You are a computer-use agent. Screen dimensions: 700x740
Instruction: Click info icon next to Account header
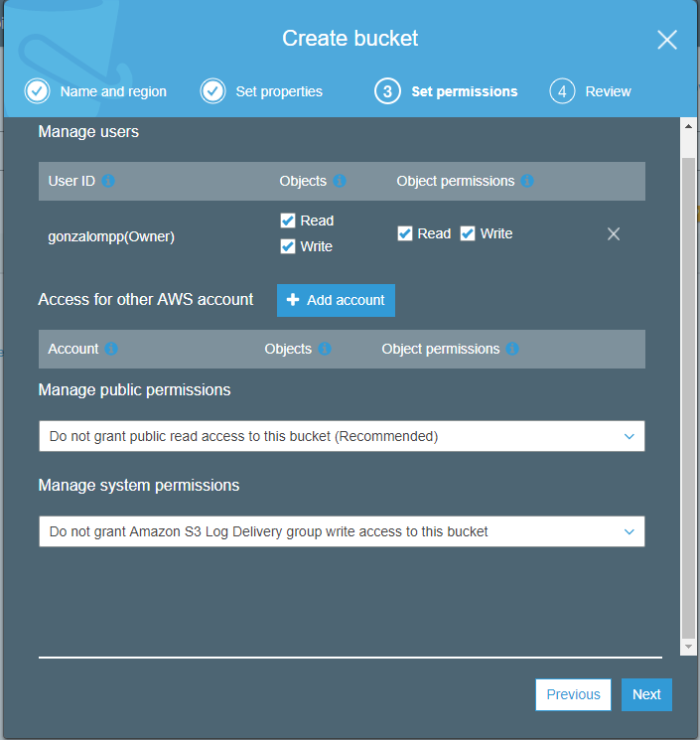point(111,349)
